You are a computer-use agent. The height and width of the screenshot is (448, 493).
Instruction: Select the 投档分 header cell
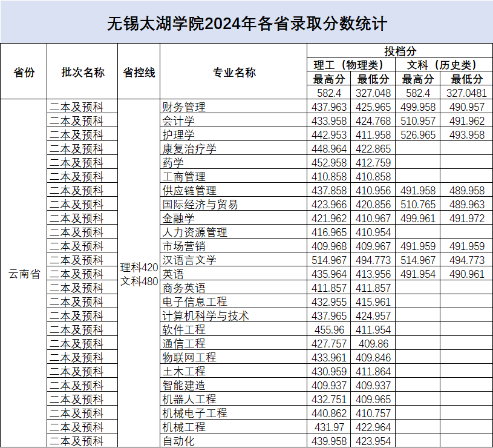tap(400, 51)
